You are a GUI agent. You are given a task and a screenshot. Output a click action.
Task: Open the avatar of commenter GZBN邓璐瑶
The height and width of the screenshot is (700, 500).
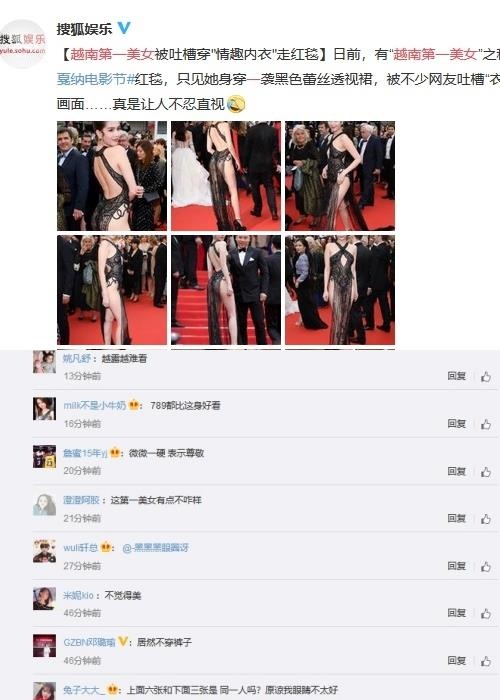point(44,646)
